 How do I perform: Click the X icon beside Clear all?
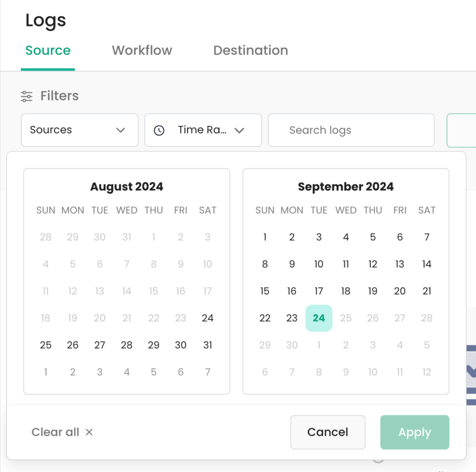point(89,432)
